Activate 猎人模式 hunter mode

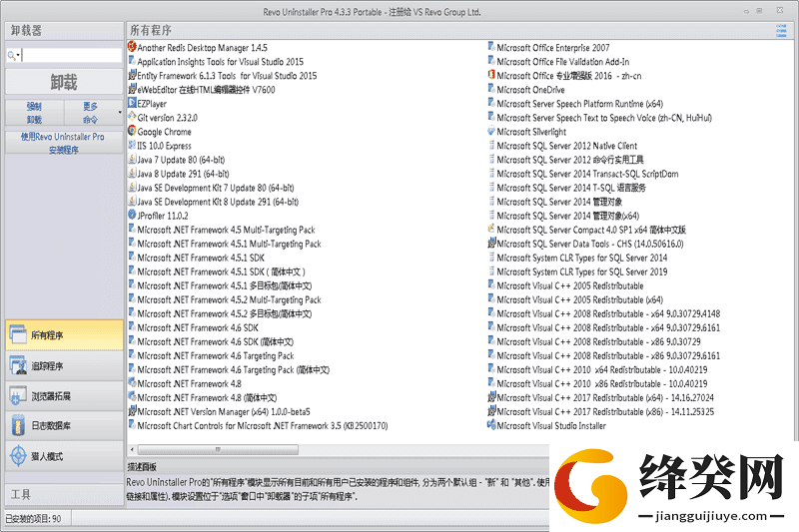pyautogui.click(x=64, y=456)
